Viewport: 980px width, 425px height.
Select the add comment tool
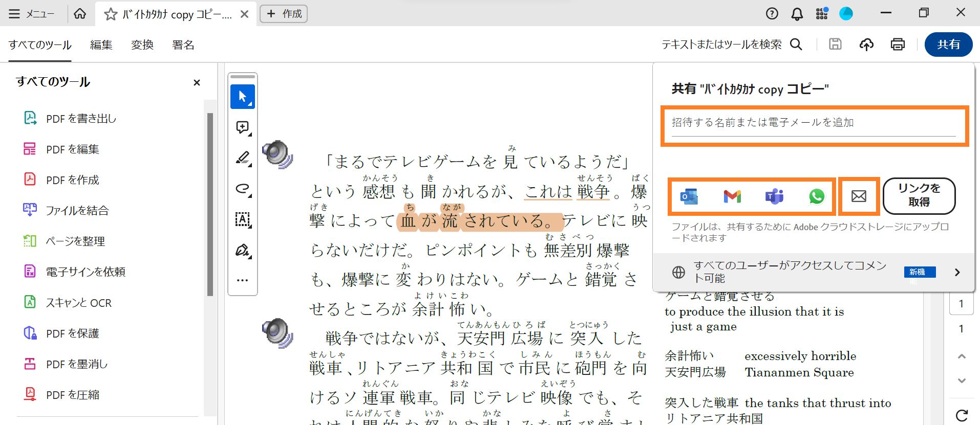point(243,127)
